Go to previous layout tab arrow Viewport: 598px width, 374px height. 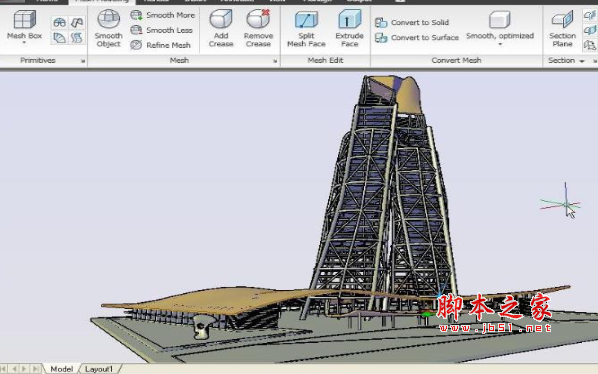pyautogui.click(x=14, y=369)
